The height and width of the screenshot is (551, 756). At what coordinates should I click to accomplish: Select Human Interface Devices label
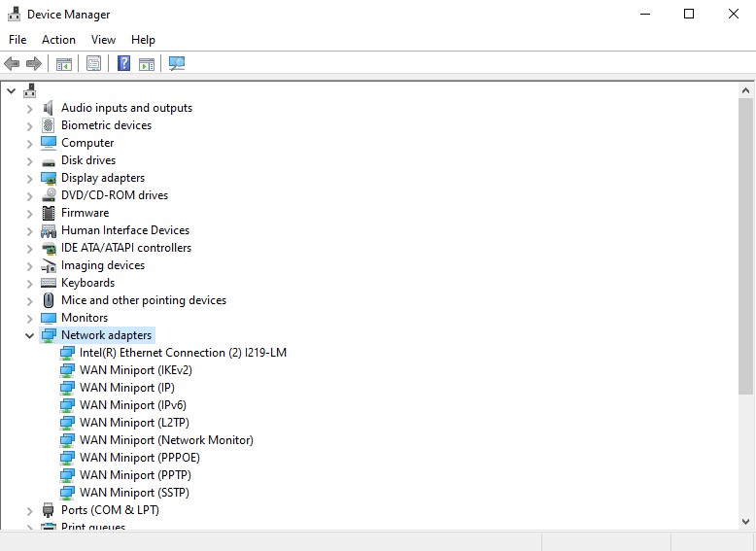125,230
